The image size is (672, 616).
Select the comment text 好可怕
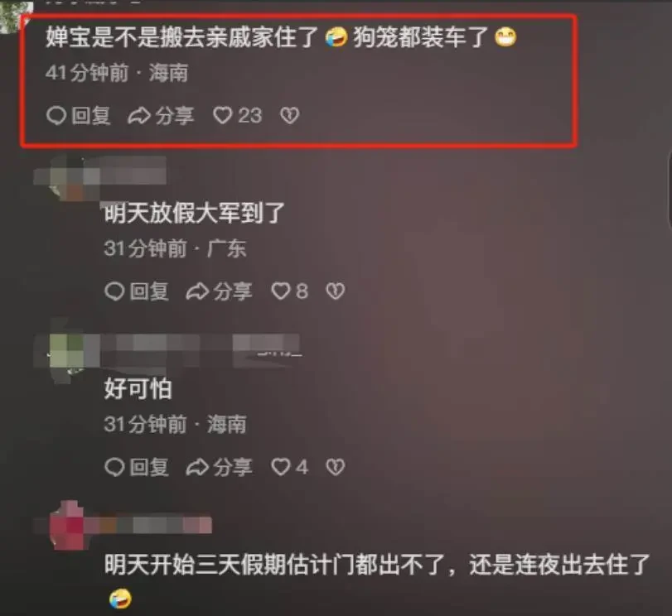pos(138,389)
